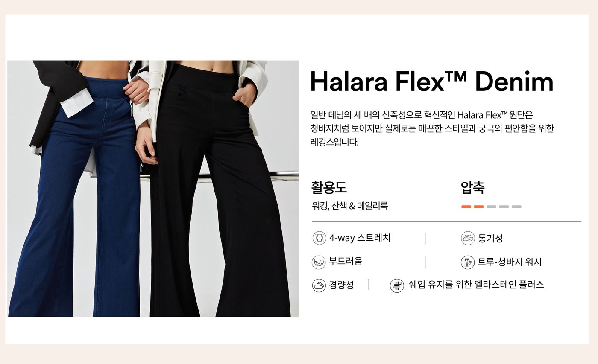
Task: Click the 압축 compression heading
Action: (472, 187)
